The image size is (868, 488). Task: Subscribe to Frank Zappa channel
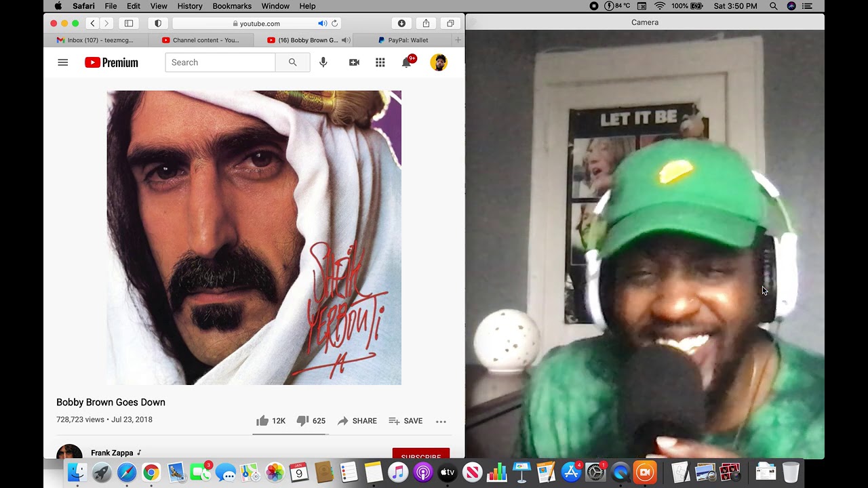click(421, 454)
